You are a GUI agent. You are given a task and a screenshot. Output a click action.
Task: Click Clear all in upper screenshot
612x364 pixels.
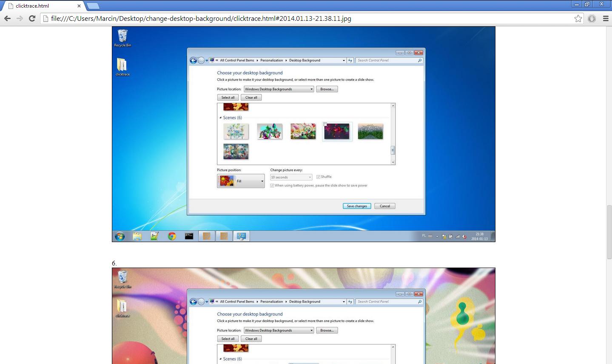[x=251, y=98]
